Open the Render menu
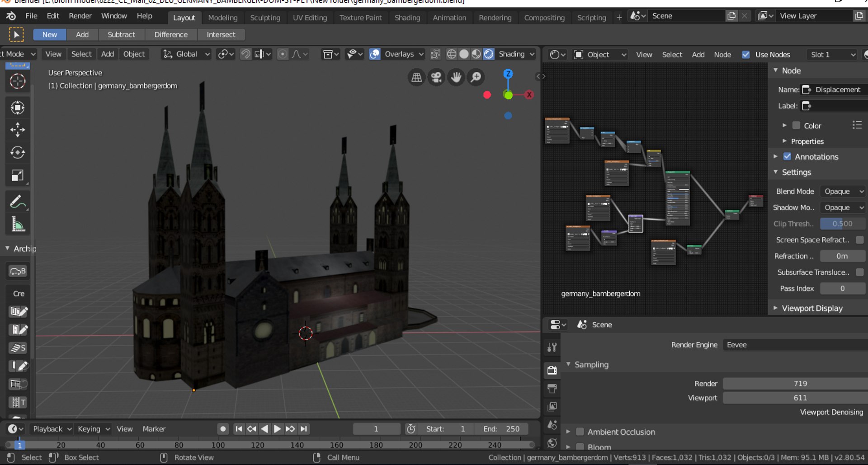Image resolution: width=868 pixels, height=465 pixels. pyautogui.click(x=80, y=16)
